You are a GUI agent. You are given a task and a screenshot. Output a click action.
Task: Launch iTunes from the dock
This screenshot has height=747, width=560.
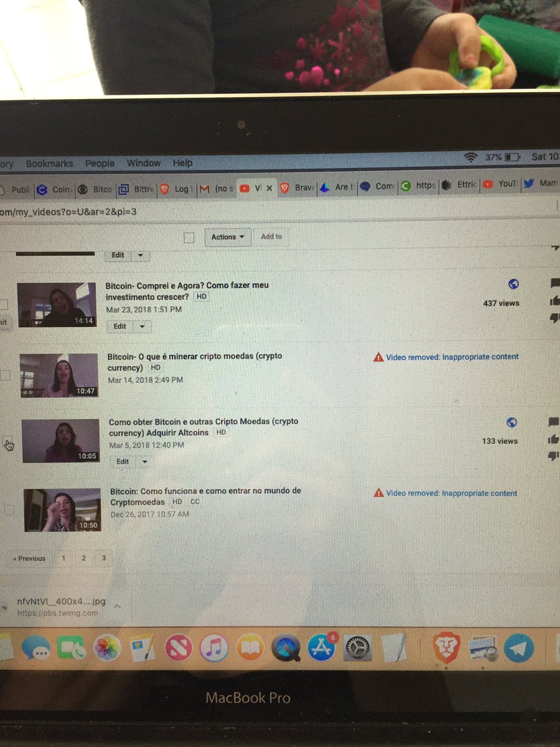(x=214, y=648)
